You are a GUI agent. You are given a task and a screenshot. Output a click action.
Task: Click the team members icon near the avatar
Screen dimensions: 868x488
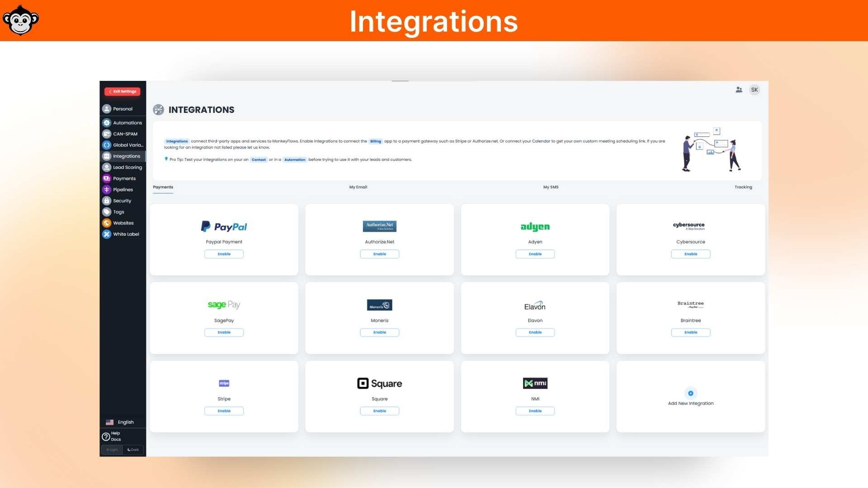coord(739,89)
